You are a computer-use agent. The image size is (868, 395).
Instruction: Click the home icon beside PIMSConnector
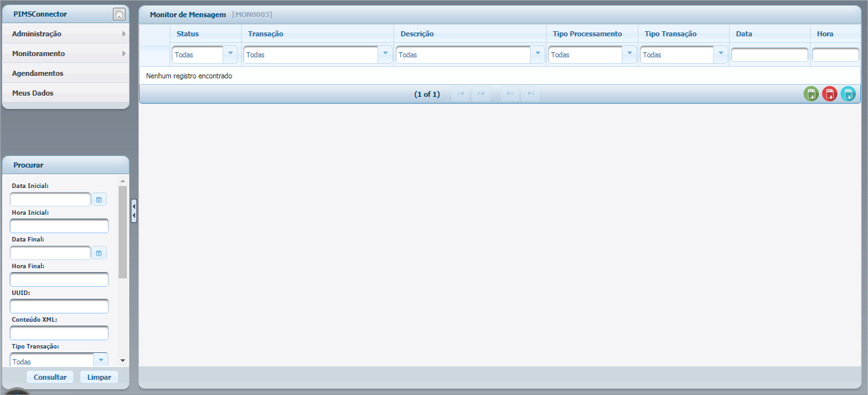[119, 14]
